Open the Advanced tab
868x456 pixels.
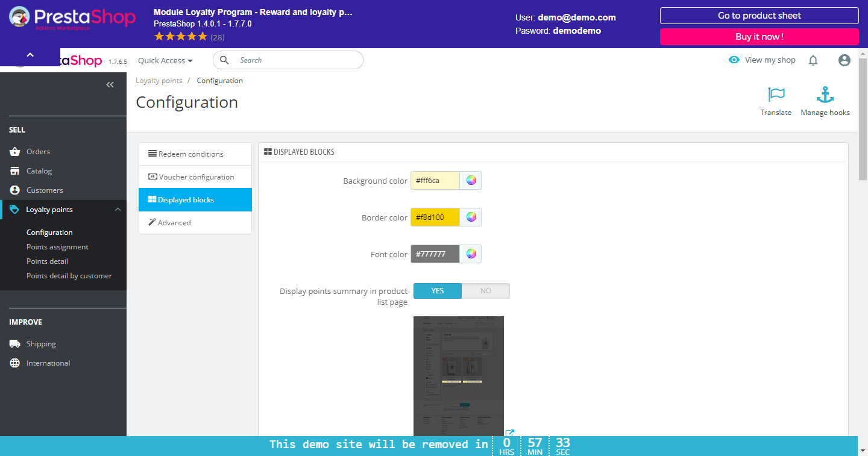pyautogui.click(x=195, y=223)
